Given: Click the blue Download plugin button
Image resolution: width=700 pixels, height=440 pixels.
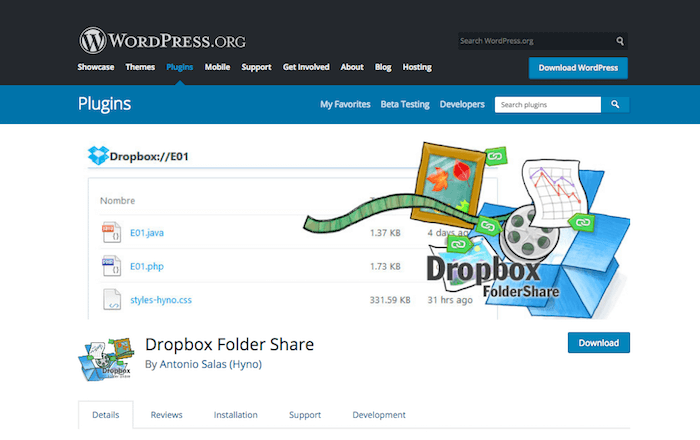Looking at the screenshot, I should (x=599, y=343).
